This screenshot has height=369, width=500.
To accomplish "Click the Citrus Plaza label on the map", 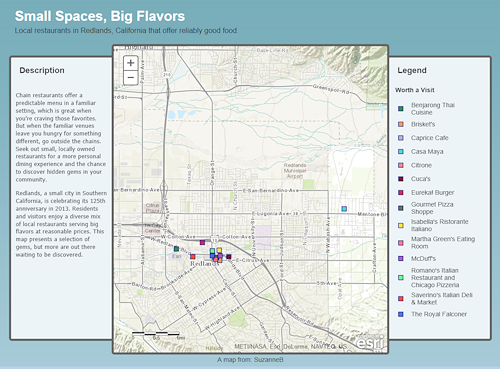I will [153, 208].
